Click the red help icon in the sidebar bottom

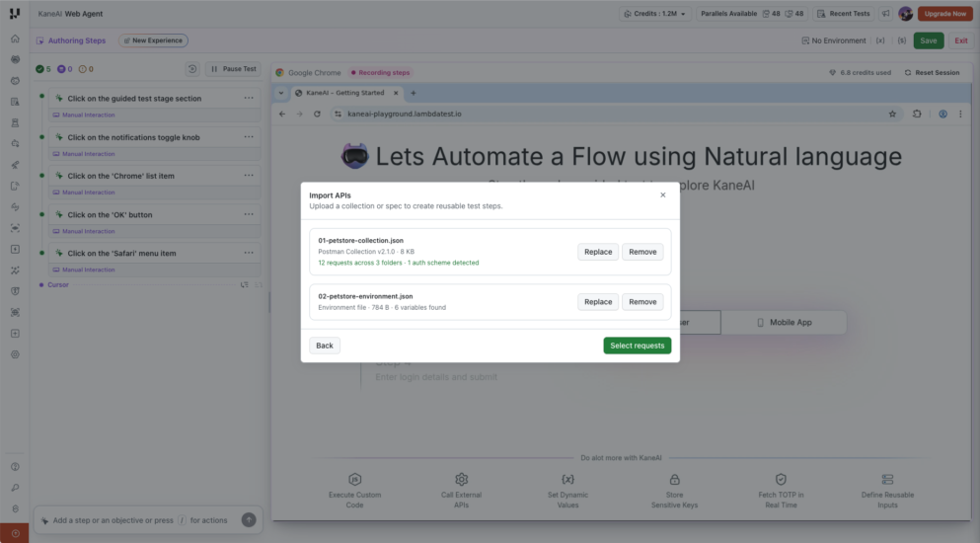(x=15, y=533)
